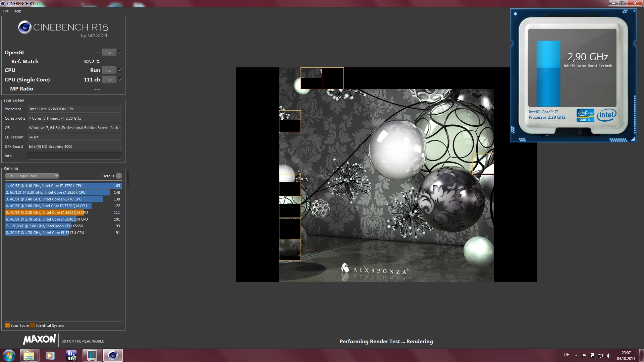
Task: Click the empty Info input field
Action: (74, 156)
